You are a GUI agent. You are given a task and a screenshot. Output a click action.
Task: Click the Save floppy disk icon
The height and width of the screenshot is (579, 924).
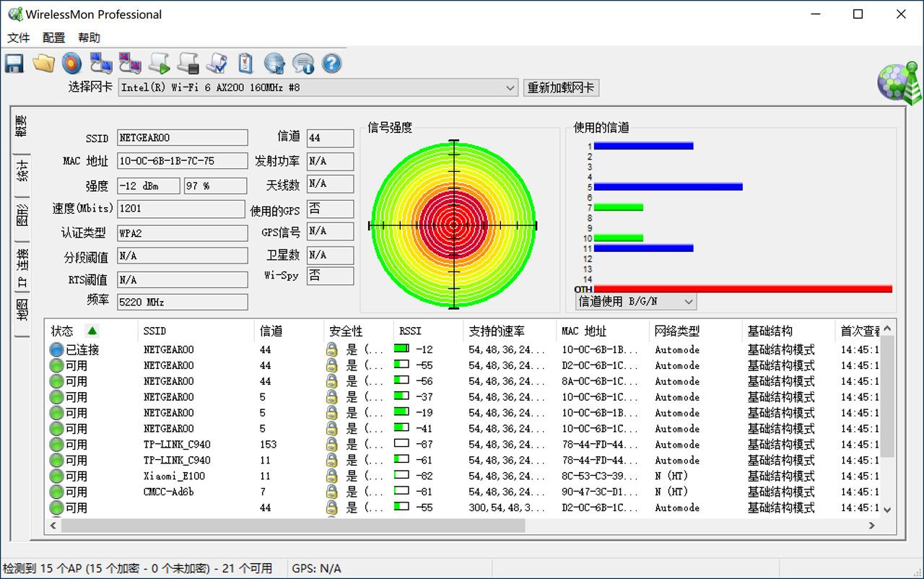tap(14, 64)
